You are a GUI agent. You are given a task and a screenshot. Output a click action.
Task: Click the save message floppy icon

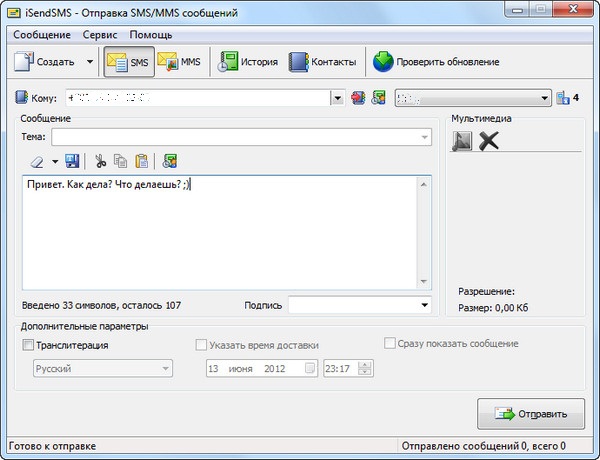(x=72, y=160)
